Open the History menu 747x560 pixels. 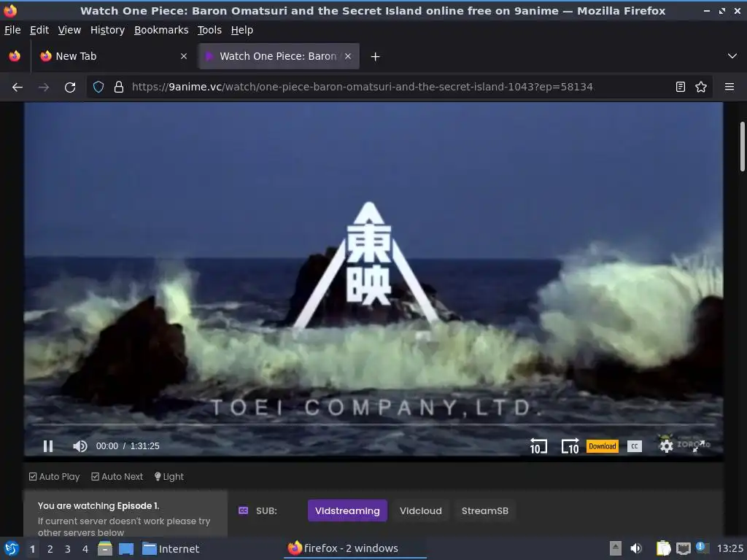point(108,30)
